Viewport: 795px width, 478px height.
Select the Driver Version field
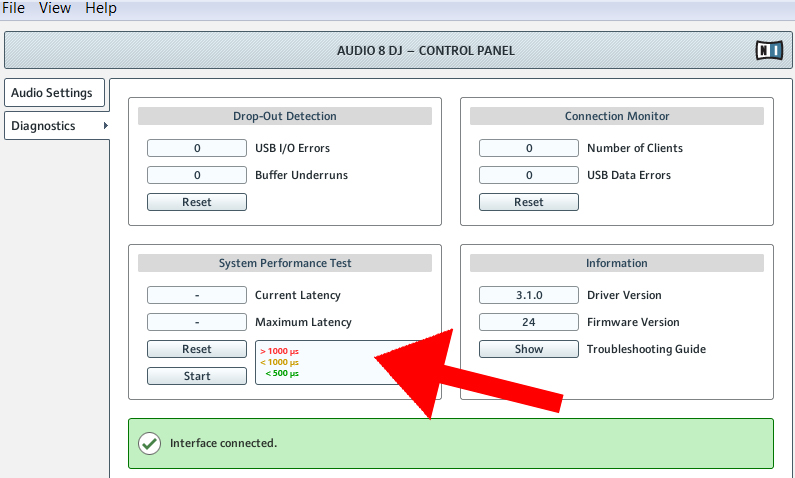coord(528,295)
